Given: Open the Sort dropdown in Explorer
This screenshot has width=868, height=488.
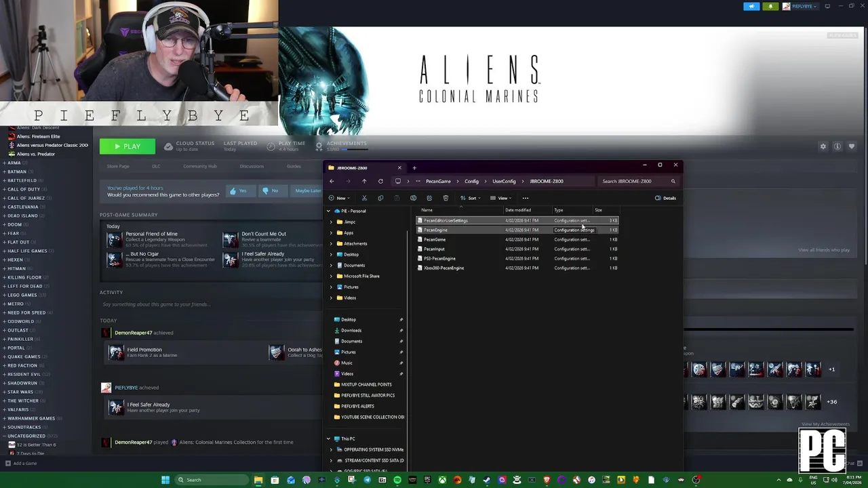Looking at the screenshot, I should (x=471, y=198).
